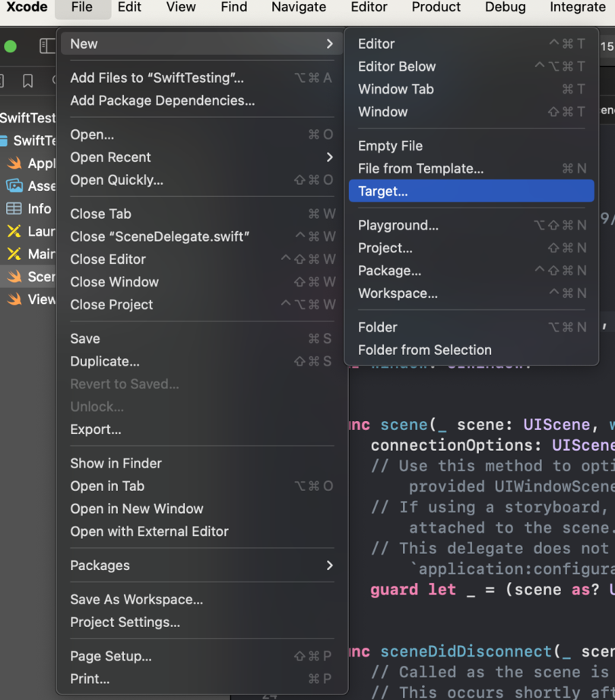Screen dimensions: 615x700
Task: Choose Project... in New submenu
Action: click(x=471, y=249)
